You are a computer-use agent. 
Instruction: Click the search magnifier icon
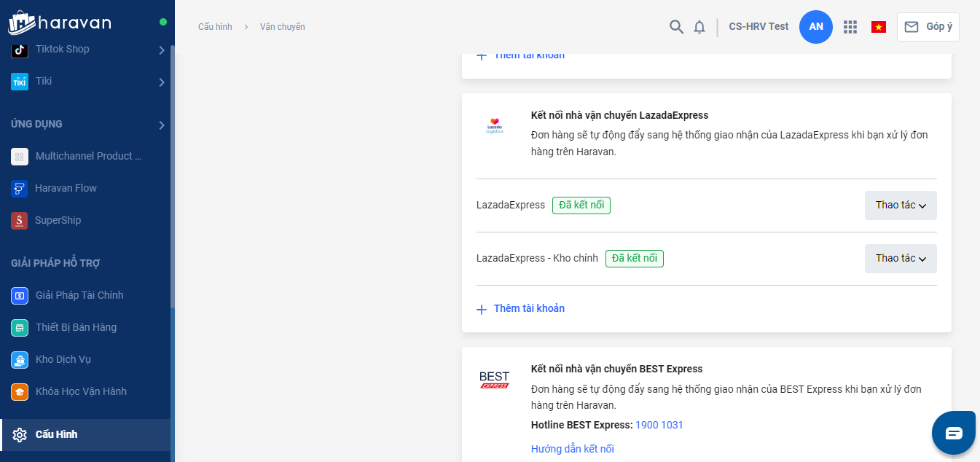point(676,27)
